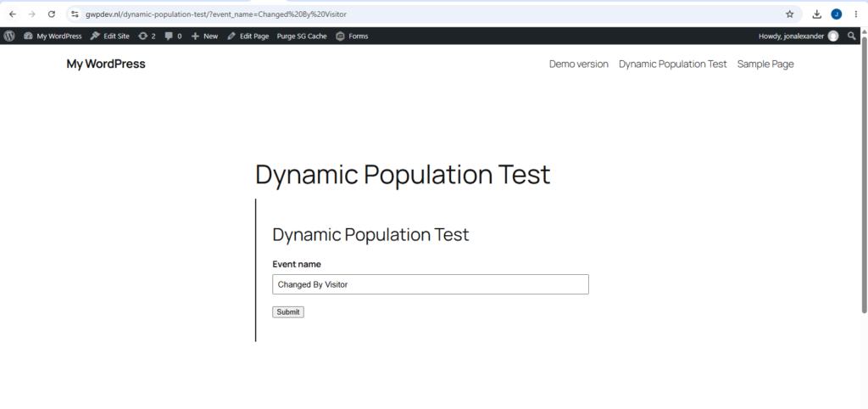Screen dimensions: 868x409
Task: Submit the form with Submit button
Action: tap(288, 312)
